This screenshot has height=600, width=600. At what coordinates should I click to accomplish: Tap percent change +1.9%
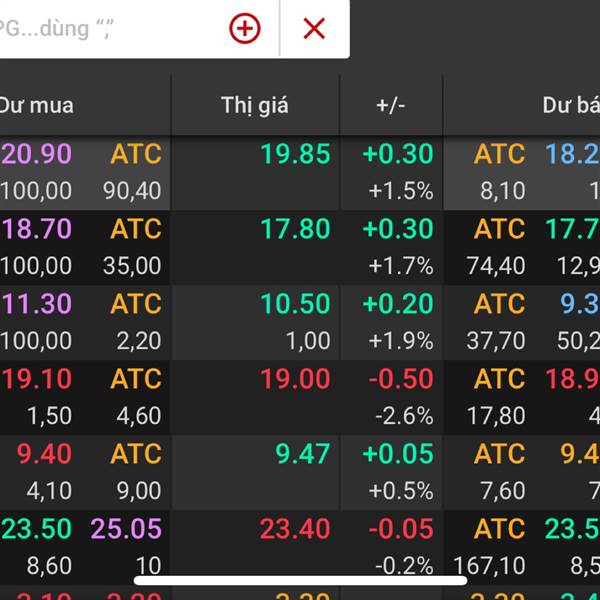tap(401, 341)
